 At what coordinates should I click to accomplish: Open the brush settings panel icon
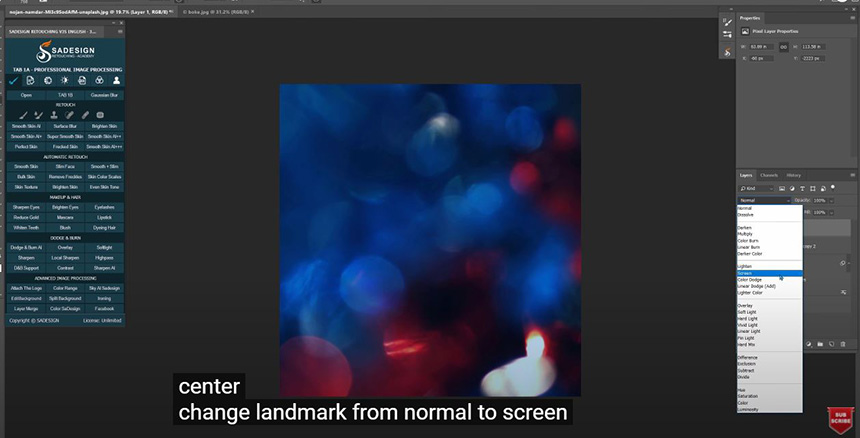pos(727,23)
